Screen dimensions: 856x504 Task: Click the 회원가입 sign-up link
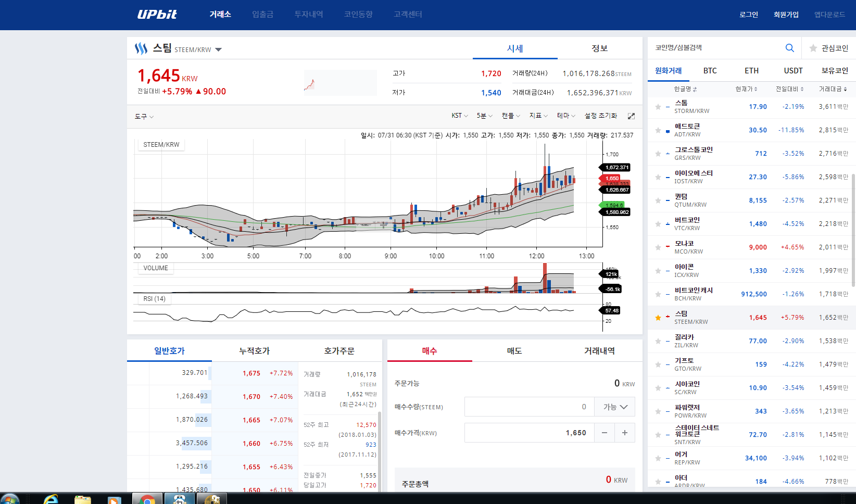(786, 15)
